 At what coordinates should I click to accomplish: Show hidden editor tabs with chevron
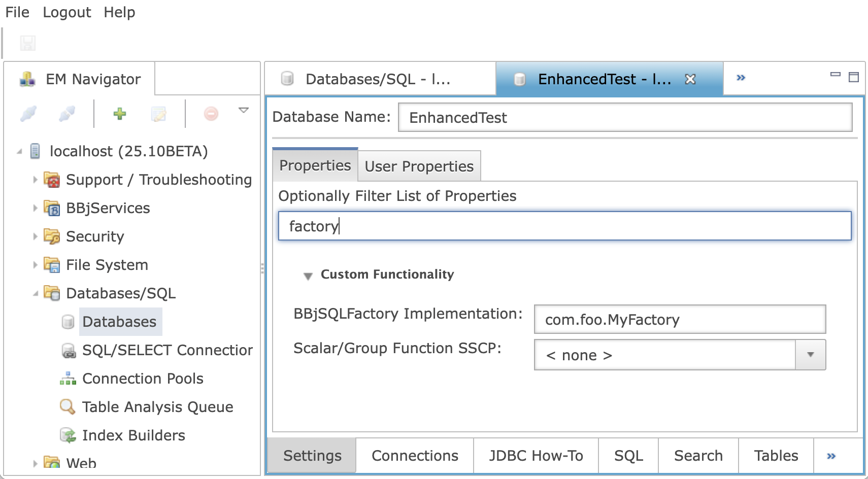[741, 78]
